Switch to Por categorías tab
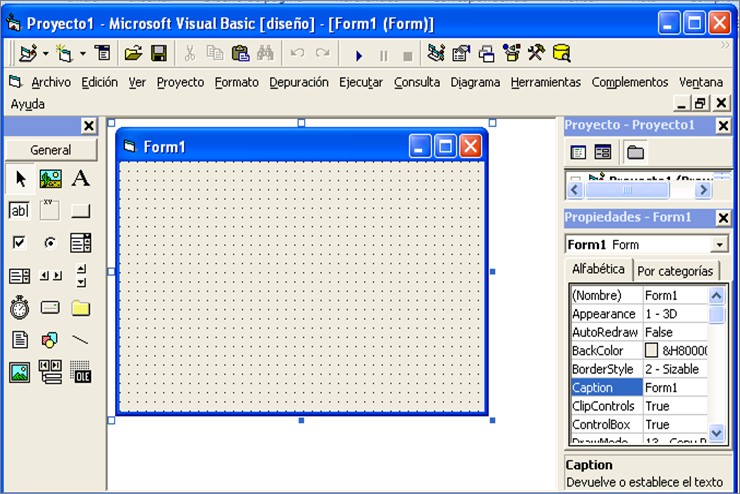 [x=675, y=271]
